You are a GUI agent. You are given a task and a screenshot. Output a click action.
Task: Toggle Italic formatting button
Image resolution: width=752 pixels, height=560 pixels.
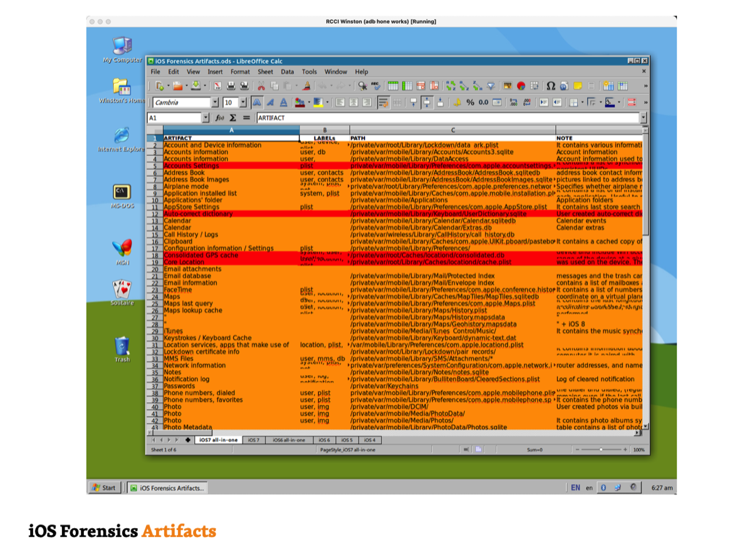point(270,103)
